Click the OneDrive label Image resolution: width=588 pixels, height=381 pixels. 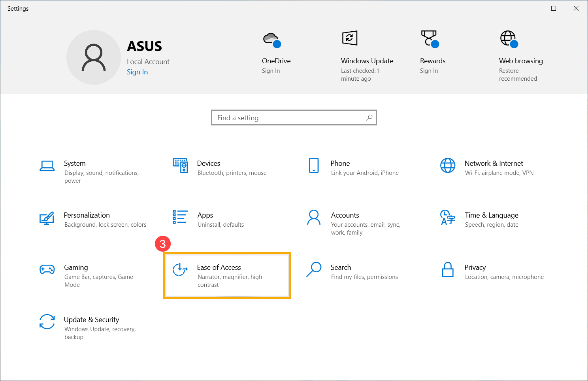[276, 61]
